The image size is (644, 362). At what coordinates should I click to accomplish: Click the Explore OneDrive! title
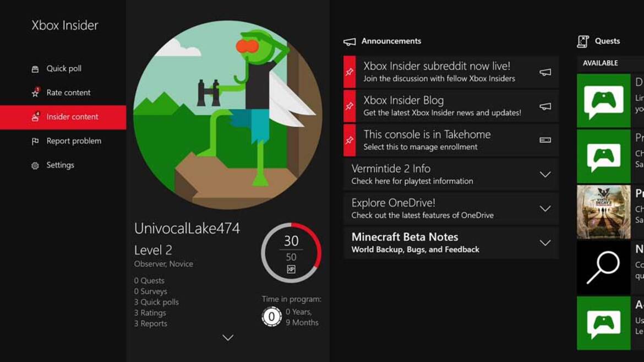[x=393, y=203]
